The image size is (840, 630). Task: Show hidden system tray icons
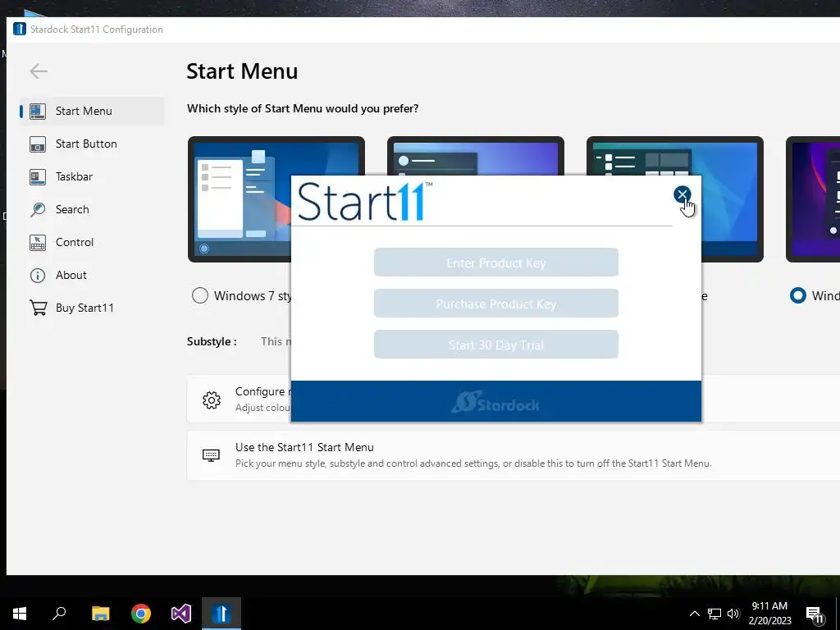point(694,614)
